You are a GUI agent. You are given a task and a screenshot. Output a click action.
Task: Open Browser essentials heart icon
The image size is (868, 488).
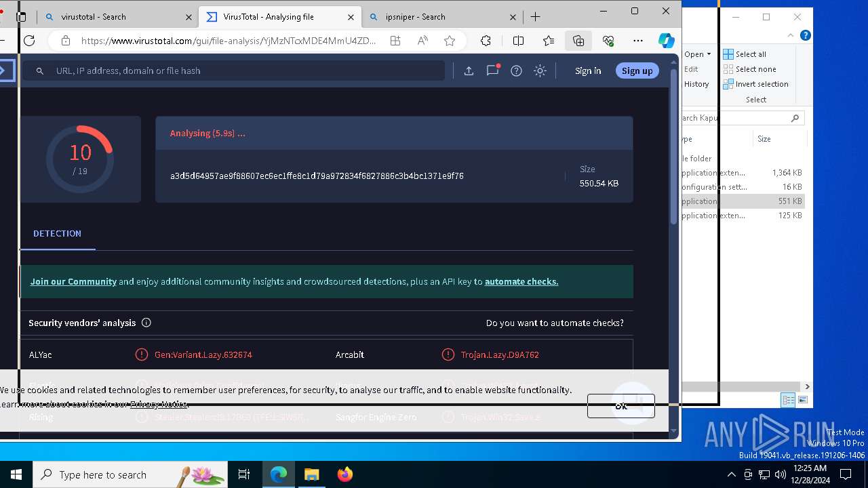608,41
